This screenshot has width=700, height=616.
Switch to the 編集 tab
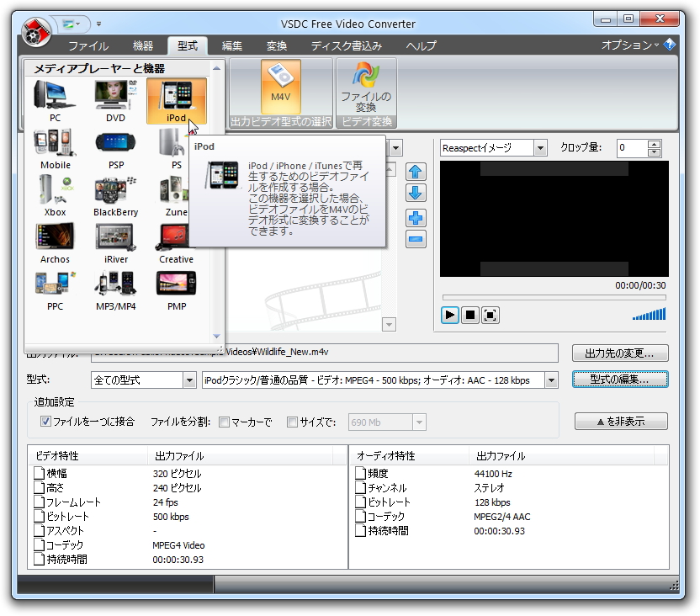point(232,46)
